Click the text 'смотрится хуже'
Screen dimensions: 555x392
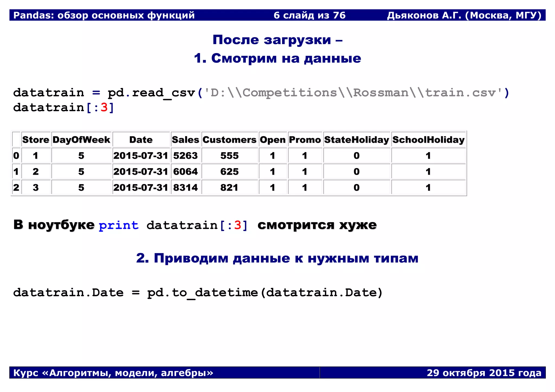[x=317, y=225]
